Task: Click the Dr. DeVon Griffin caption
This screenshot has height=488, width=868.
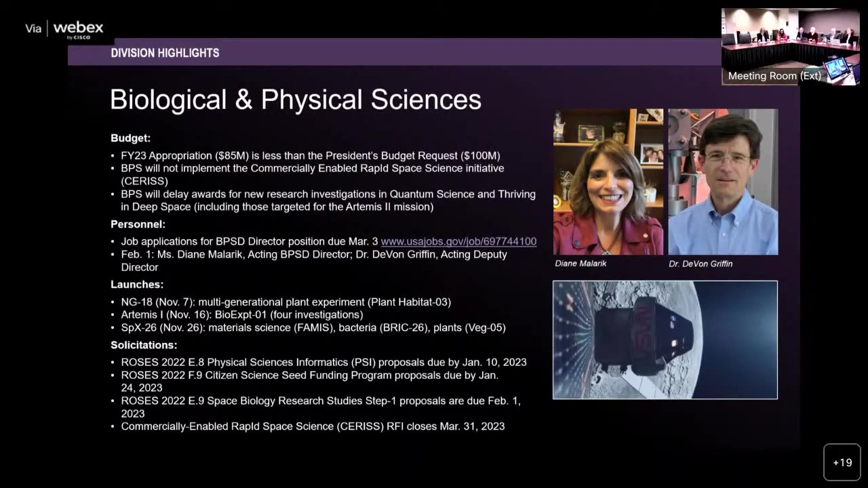Action: pos(701,264)
